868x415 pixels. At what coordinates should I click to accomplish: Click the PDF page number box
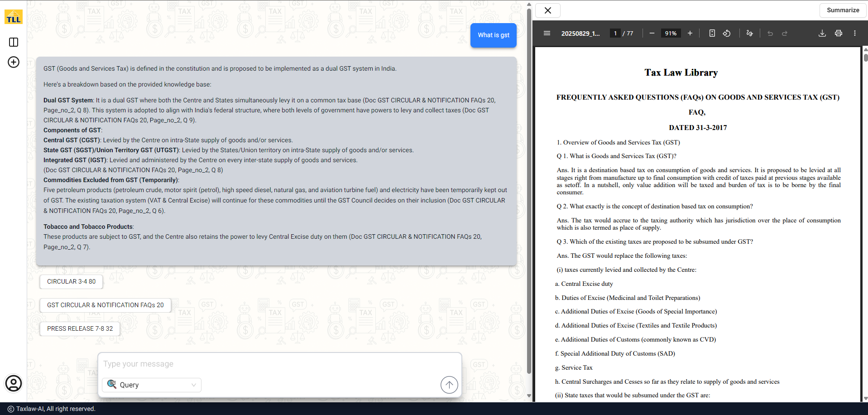pos(615,33)
